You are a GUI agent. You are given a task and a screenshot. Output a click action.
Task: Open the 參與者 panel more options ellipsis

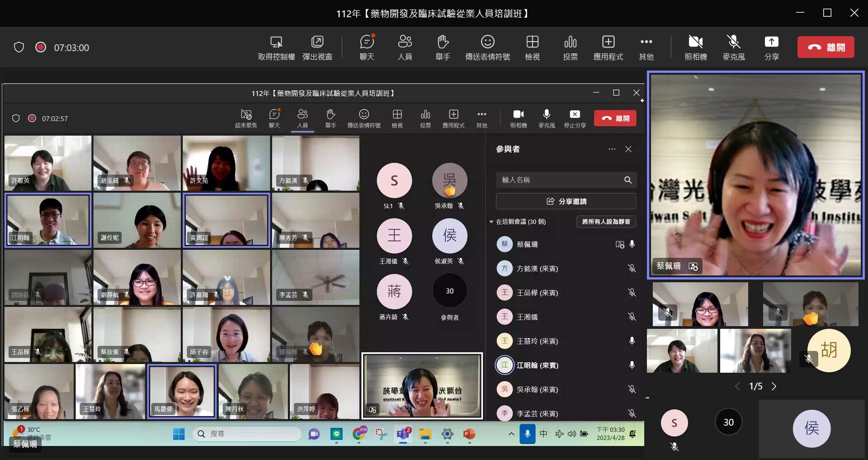coord(612,149)
